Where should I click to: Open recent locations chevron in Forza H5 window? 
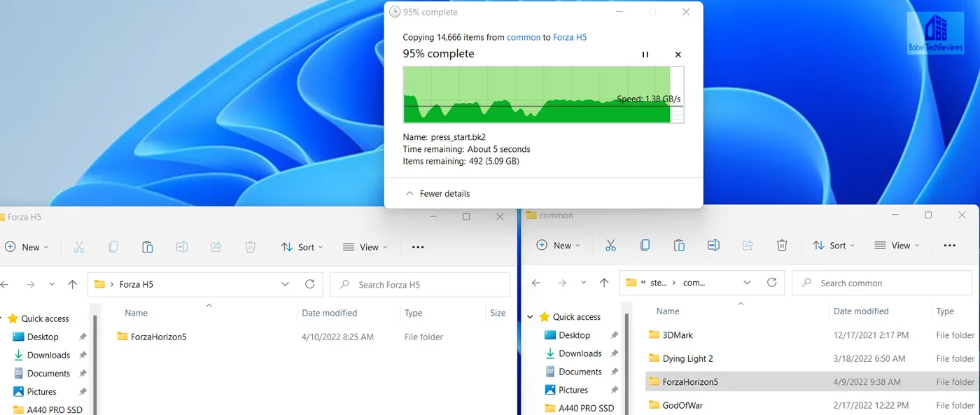pos(52,285)
